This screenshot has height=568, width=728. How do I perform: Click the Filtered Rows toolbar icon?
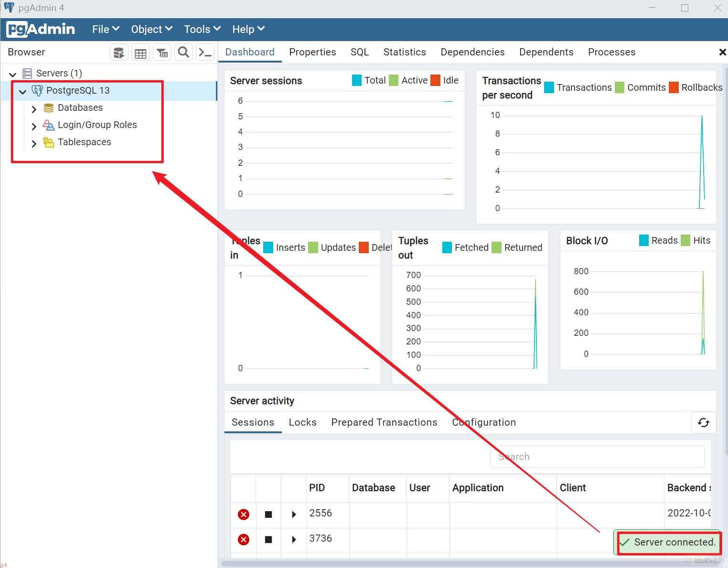(162, 52)
